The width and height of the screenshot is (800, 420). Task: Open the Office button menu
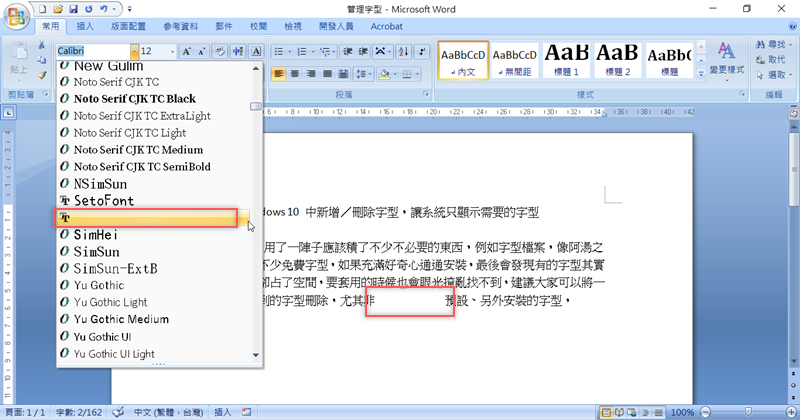click(x=16, y=17)
